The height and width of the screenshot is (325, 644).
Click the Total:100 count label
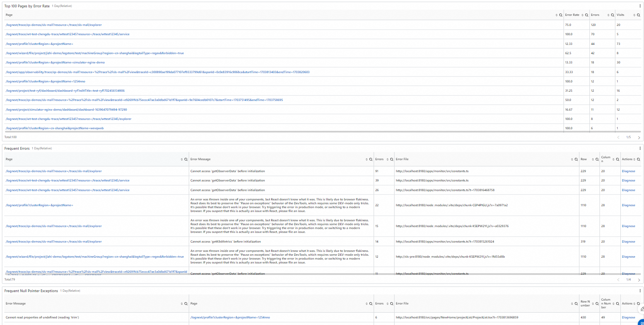tap(10, 137)
